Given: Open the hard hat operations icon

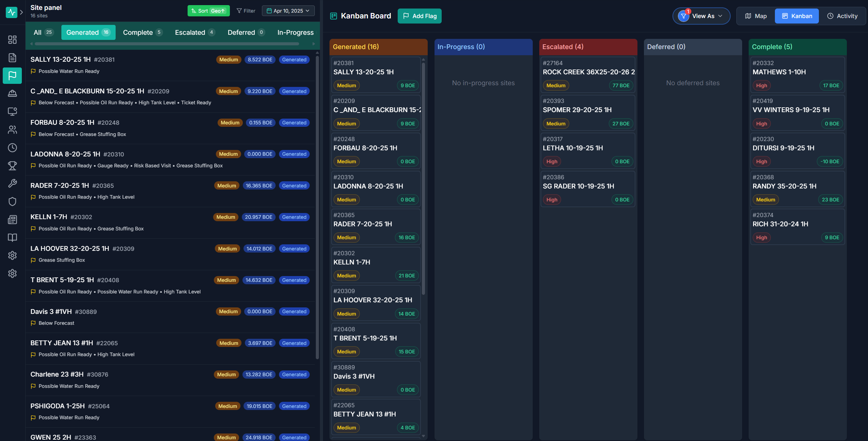Looking at the screenshot, I should 13,93.
